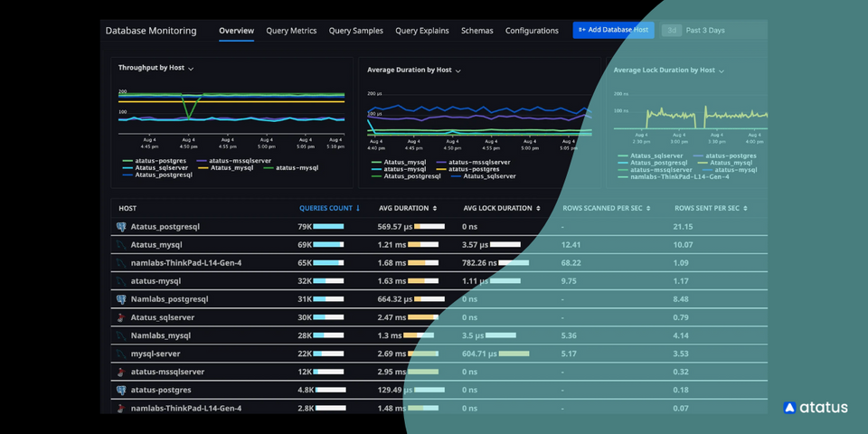868x434 pixels.
Task: Toggle Atatus_sqlserver series in Throughput legend
Action: point(156,168)
